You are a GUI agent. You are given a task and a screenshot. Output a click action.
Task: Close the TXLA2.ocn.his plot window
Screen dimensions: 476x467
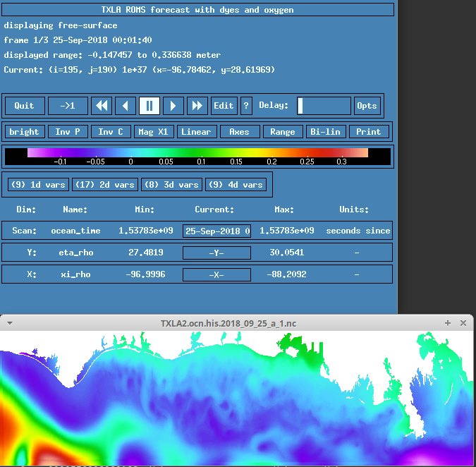(x=463, y=323)
